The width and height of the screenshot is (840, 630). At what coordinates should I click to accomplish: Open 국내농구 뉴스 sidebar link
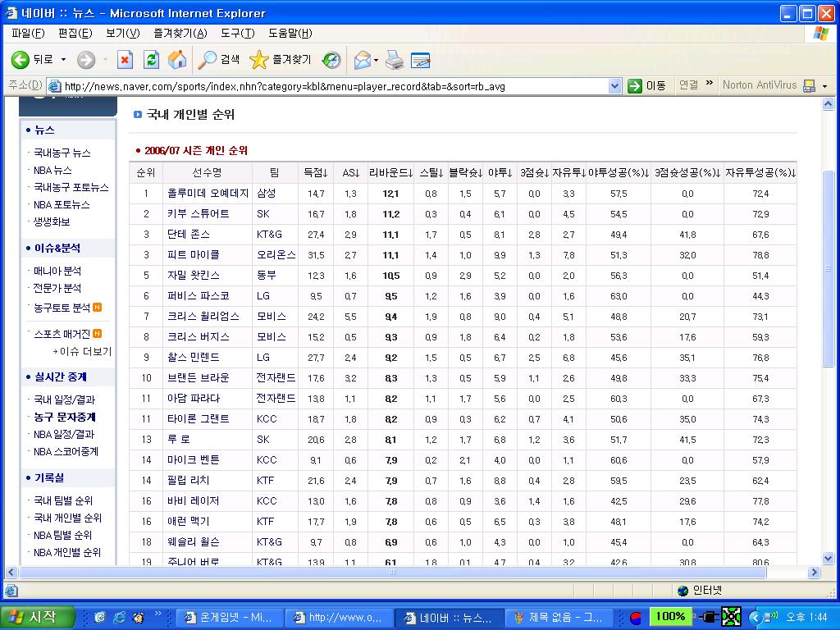click(62, 153)
